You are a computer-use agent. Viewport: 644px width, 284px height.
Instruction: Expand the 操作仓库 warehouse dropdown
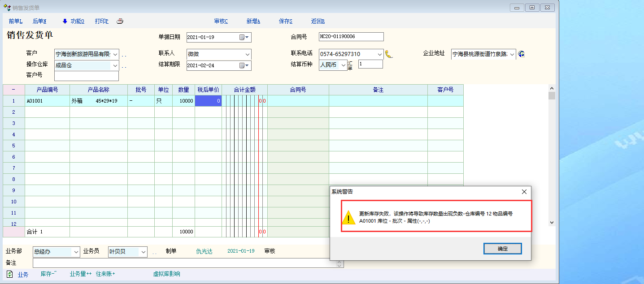[115, 65]
